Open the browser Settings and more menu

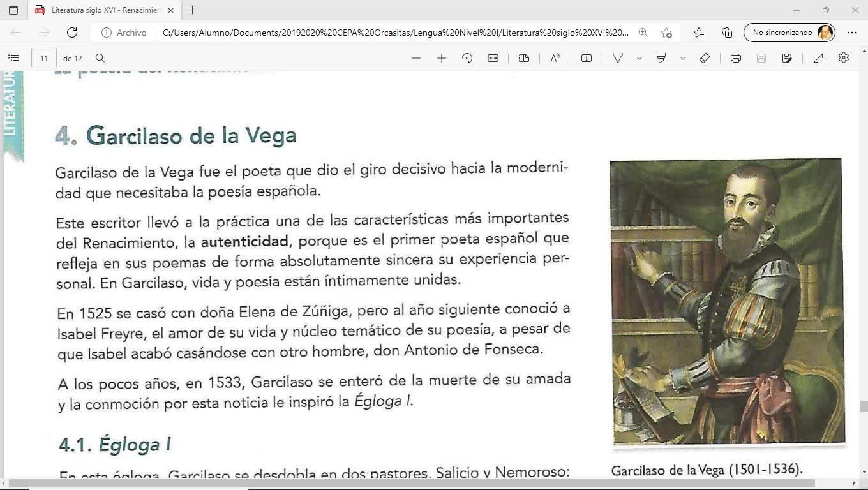pyautogui.click(x=852, y=33)
